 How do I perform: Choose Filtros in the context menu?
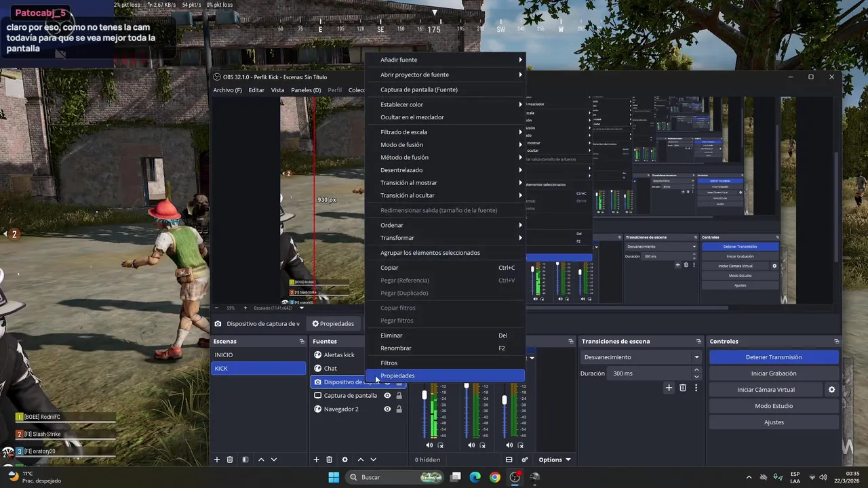coord(445,363)
